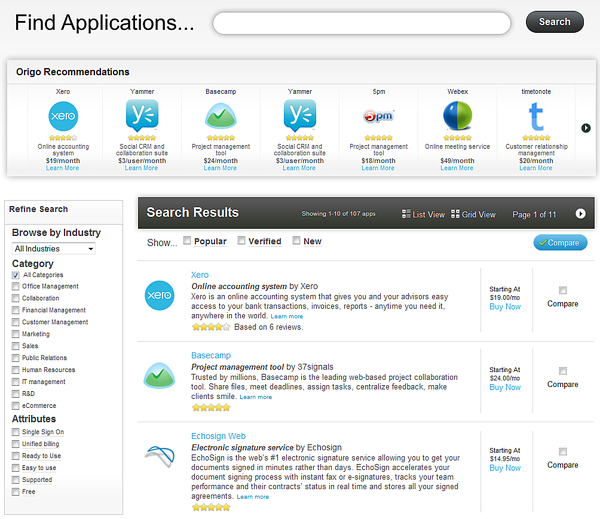Select the second Yammer icon next to 5pm
Screen dimensions: 600x519
(x=300, y=116)
